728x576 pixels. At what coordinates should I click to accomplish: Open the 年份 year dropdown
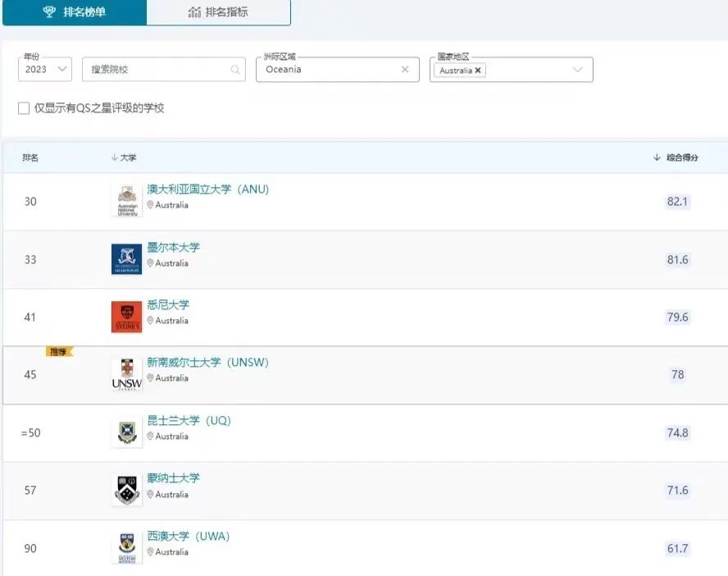coord(44,69)
